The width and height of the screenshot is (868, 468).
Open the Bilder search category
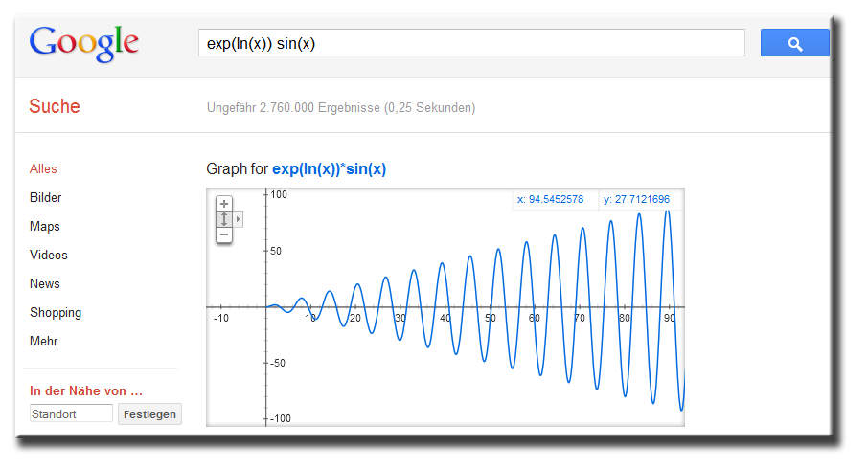pyautogui.click(x=45, y=197)
